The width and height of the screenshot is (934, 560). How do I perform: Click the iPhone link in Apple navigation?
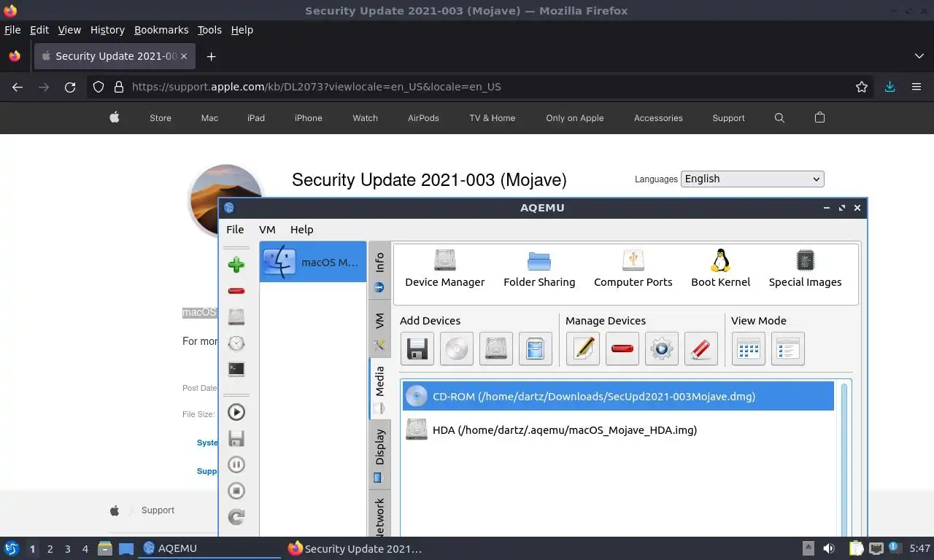(x=309, y=118)
